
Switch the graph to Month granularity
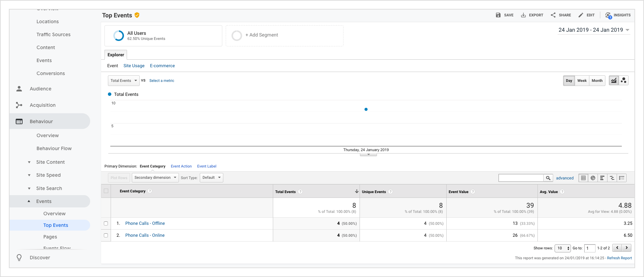(x=597, y=81)
